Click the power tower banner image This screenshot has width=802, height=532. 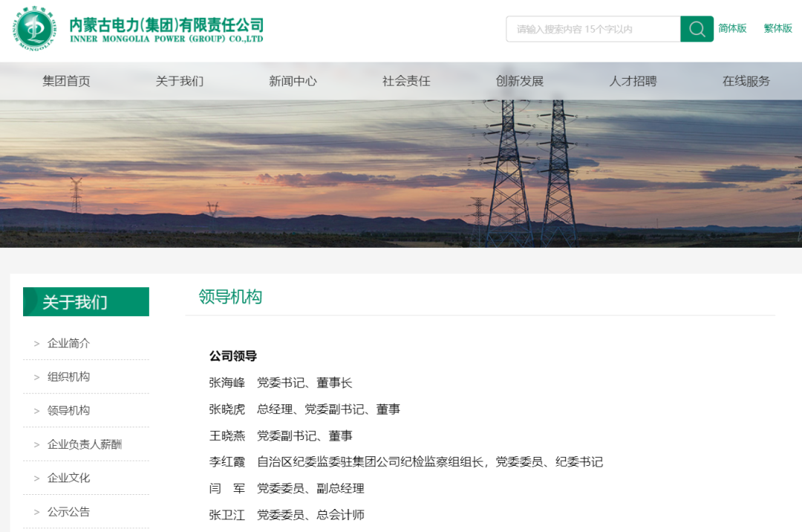(x=401, y=174)
